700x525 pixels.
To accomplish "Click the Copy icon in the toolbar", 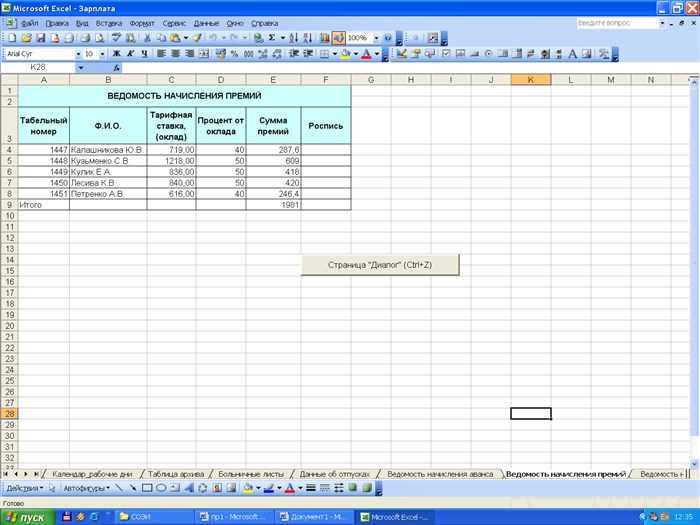I will [x=161, y=38].
